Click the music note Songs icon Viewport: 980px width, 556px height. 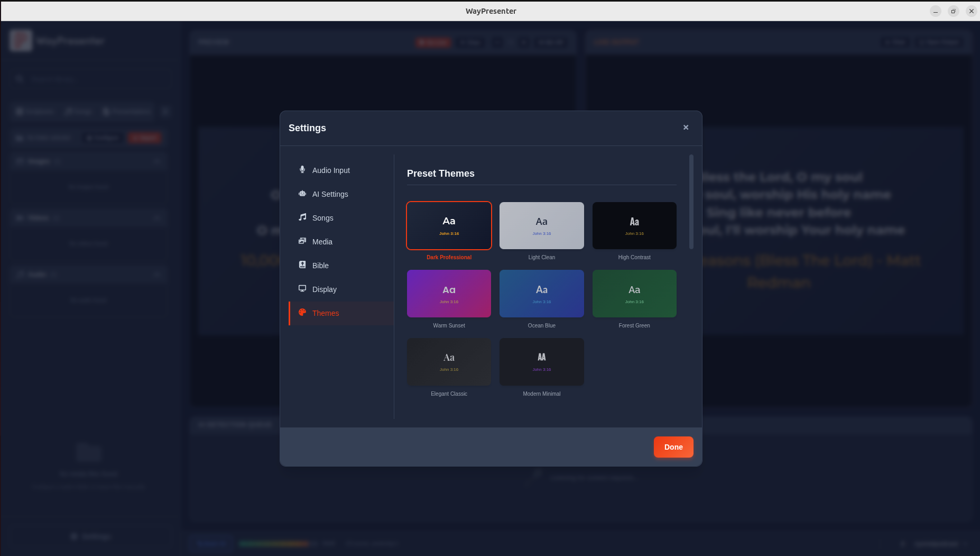(x=302, y=217)
